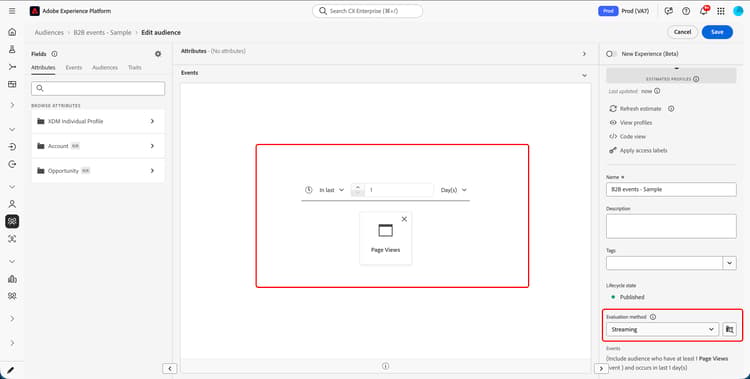Open the In last time-constraint dropdown
The image size is (750, 379).
(x=331, y=190)
